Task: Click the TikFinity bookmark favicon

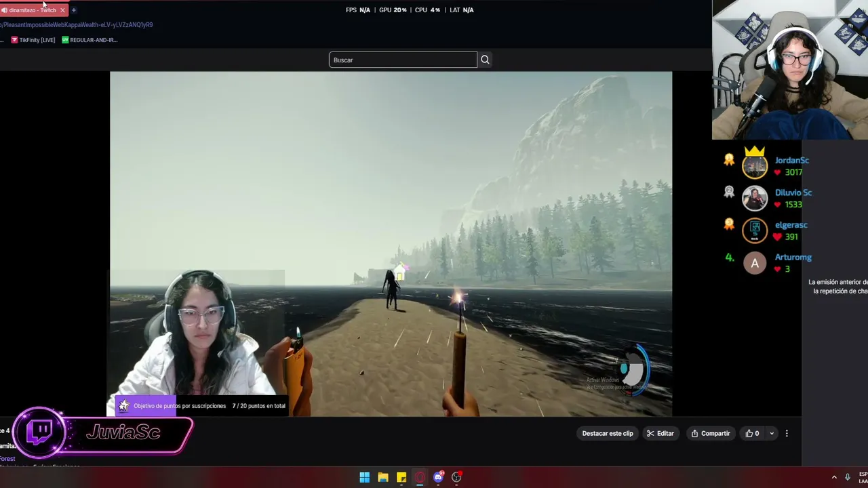Action: click(14, 40)
